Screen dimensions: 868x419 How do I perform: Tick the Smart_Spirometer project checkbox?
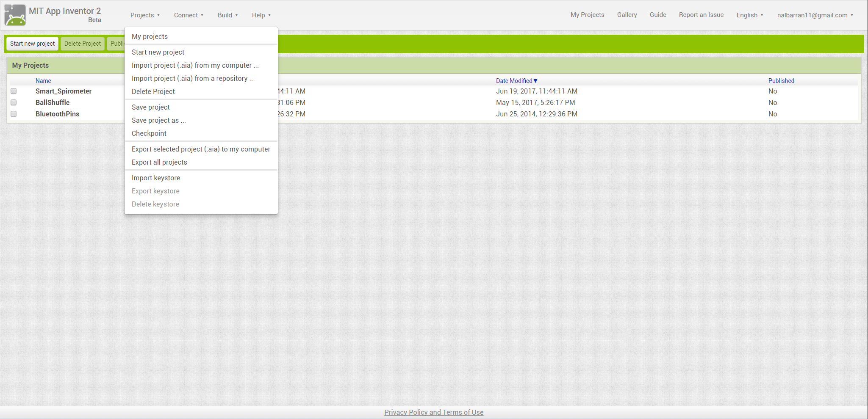(14, 91)
